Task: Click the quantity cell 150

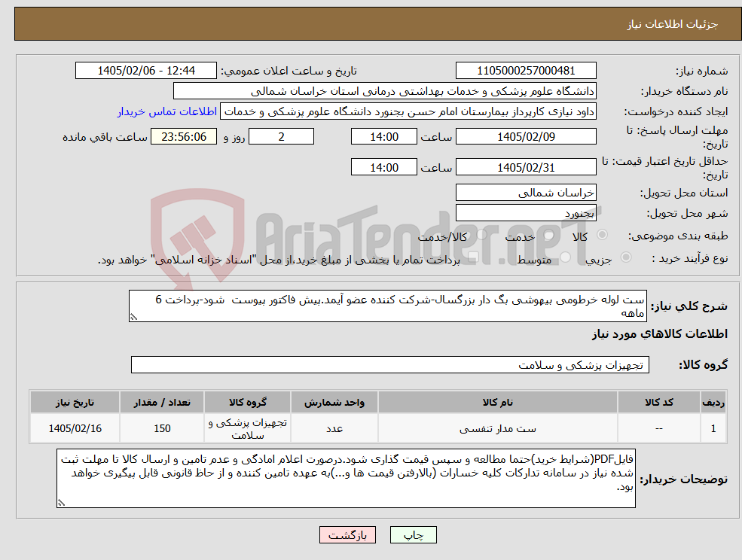Action: coord(162,428)
